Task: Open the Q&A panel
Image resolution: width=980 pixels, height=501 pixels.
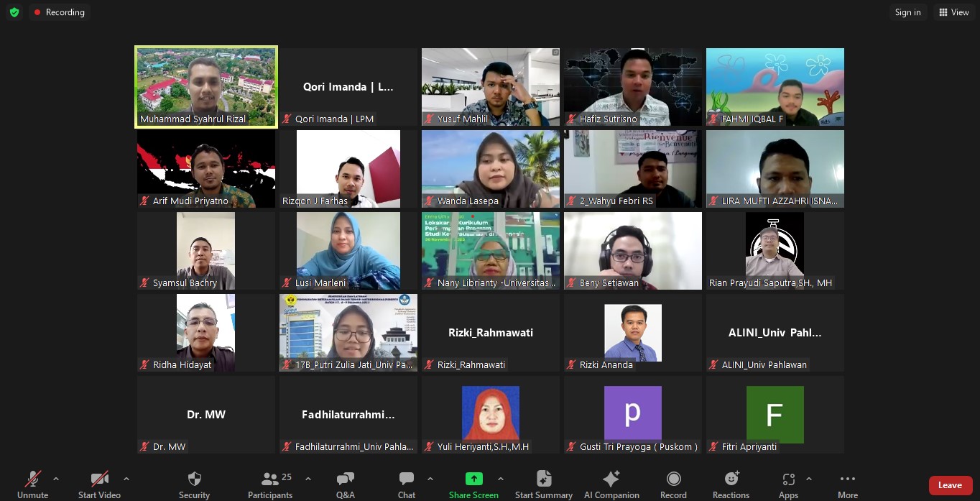Action: pos(345,479)
